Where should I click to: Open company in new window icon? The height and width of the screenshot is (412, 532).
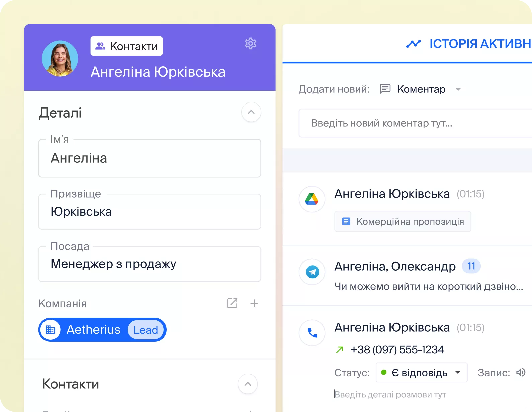(x=232, y=303)
